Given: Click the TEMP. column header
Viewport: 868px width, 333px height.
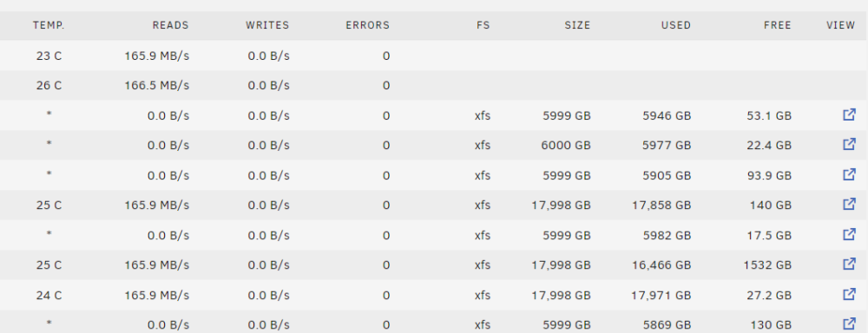Looking at the screenshot, I should pyautogui.click(x=49, y=25).
